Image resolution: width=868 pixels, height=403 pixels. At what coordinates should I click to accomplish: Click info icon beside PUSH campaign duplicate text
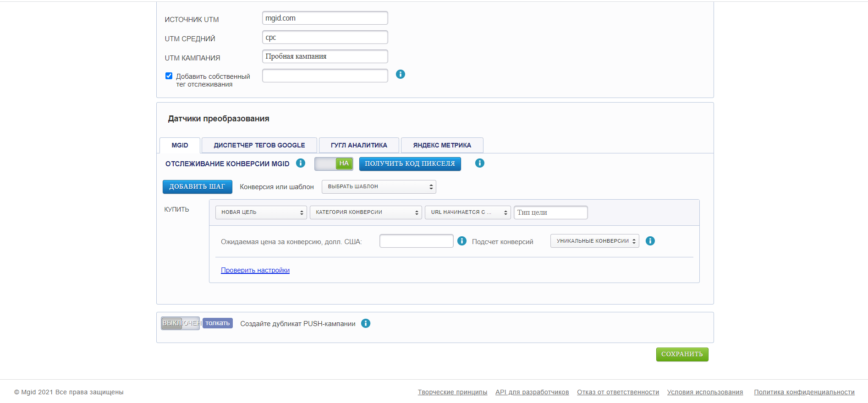point(365,323)
